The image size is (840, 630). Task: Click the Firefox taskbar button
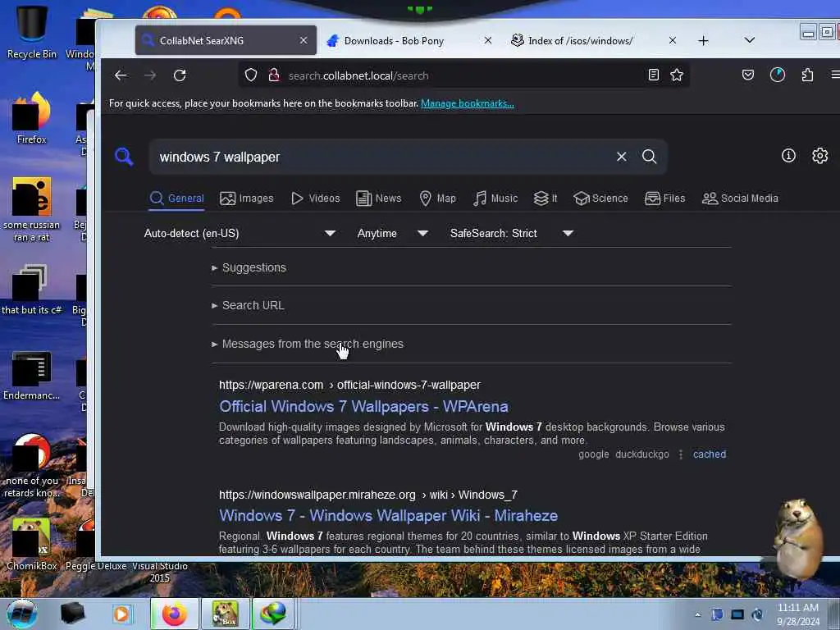coord(174,614)
